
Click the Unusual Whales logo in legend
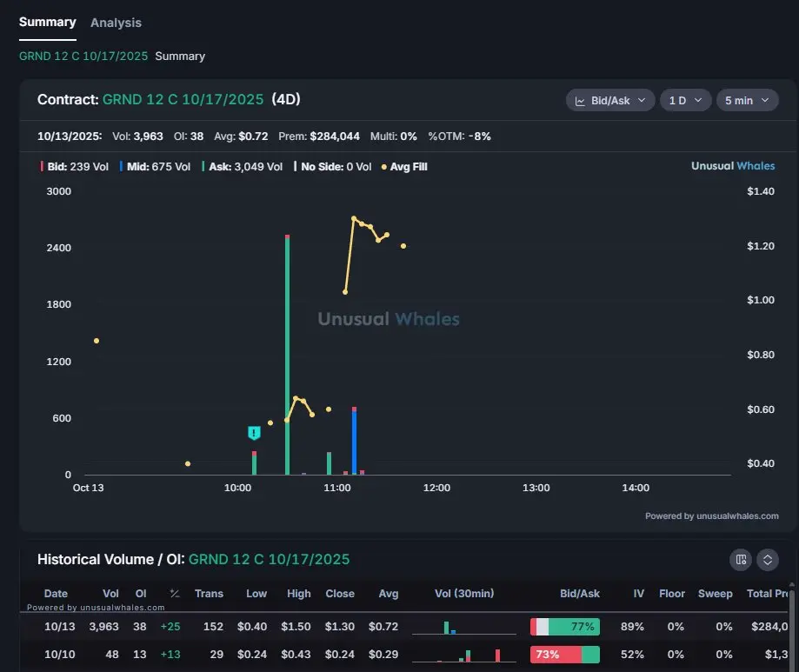coord(732,166)
